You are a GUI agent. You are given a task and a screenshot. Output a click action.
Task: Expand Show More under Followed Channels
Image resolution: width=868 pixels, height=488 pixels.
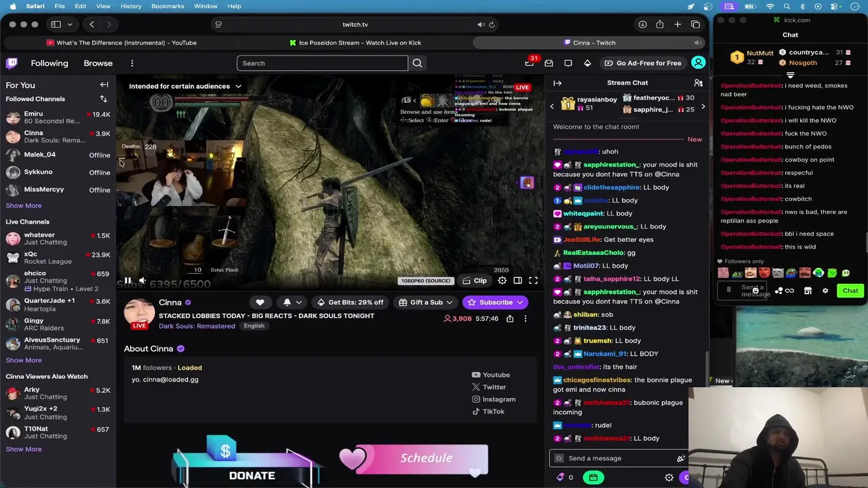click(x=24, y=205)
